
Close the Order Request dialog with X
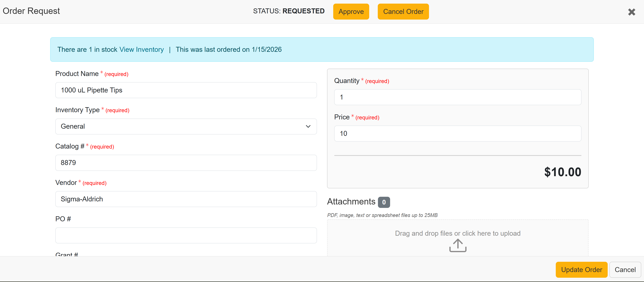631,12
